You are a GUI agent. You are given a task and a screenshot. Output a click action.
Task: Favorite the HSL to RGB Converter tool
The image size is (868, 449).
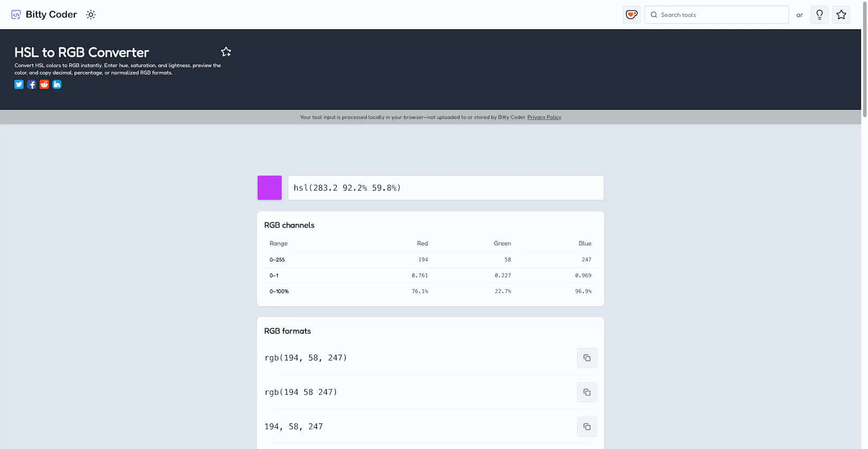coord(226,52)
